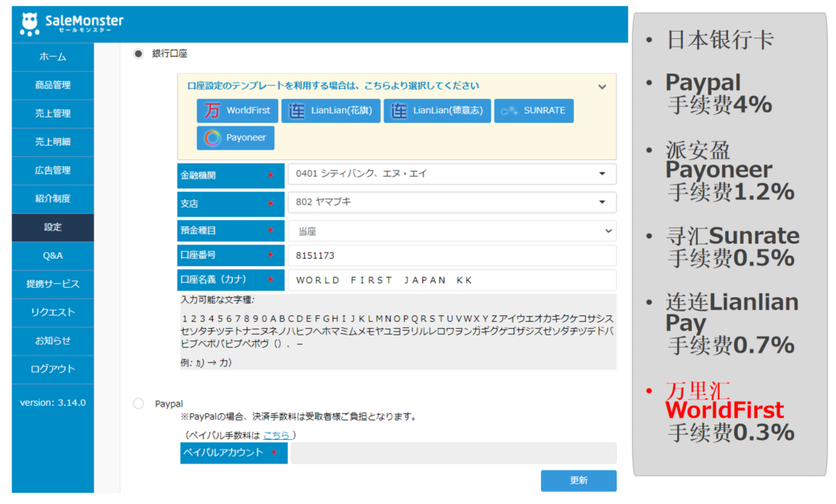The width and height of the screenshot is (836, 504).
Task: Open 売上明細 in sidebar
Action: tap(53, 142)
